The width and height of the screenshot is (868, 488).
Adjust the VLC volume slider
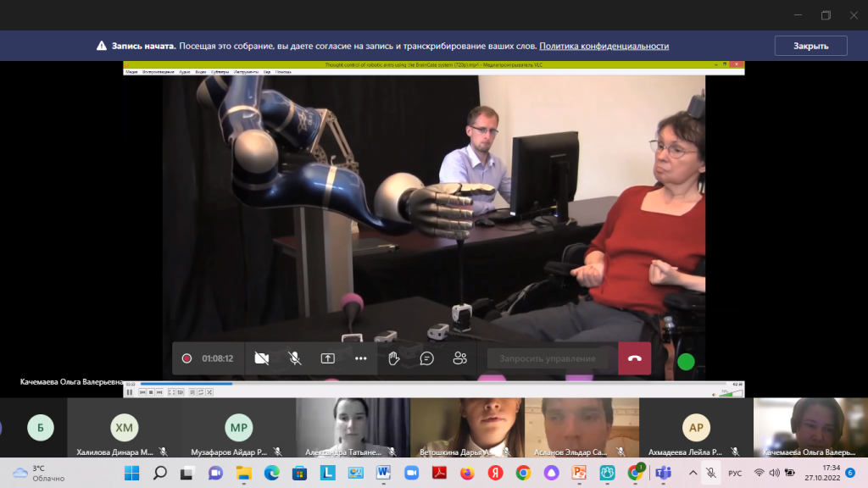point(731,393)
